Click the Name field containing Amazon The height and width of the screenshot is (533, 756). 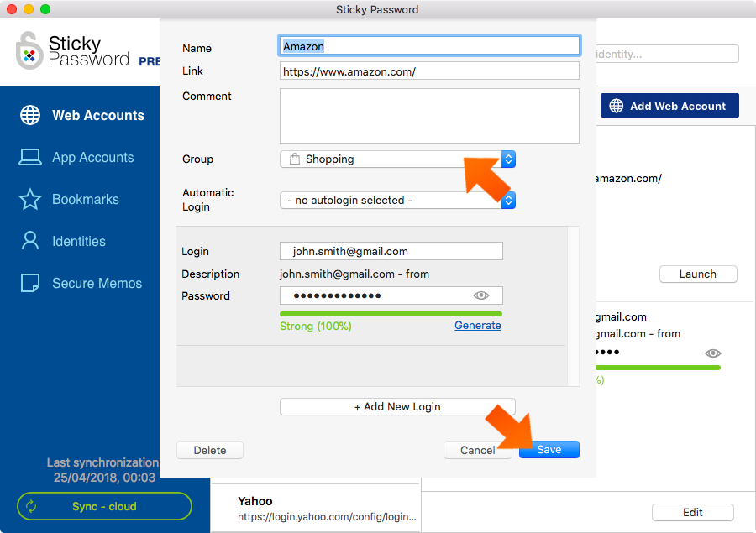tap(429, 46)
